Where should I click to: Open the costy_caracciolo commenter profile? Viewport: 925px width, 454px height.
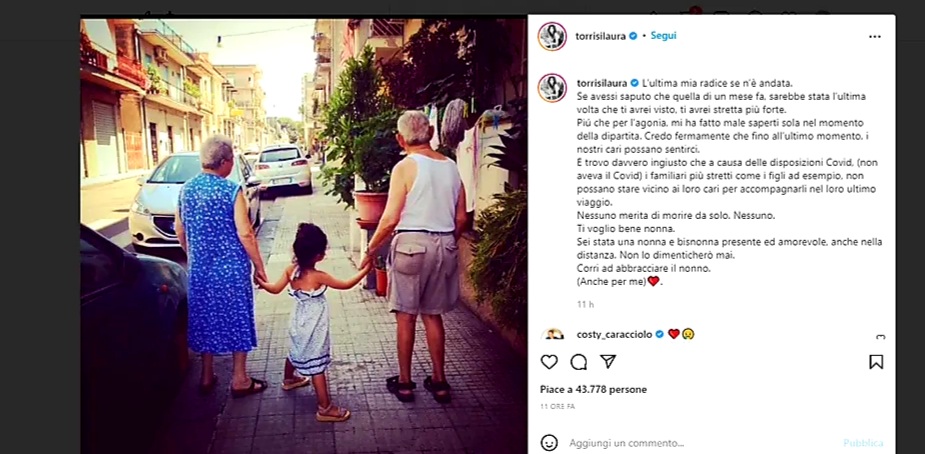(x=615, y=334)
